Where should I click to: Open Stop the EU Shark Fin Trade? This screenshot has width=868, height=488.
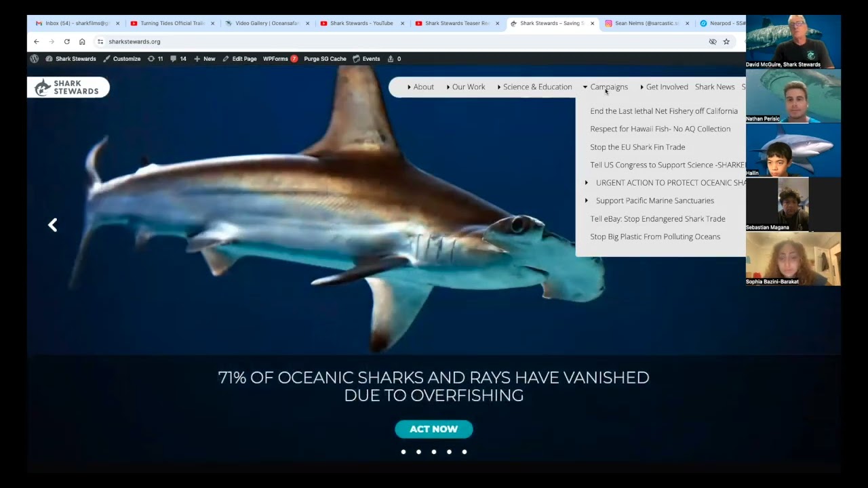(x=637, y=147)
